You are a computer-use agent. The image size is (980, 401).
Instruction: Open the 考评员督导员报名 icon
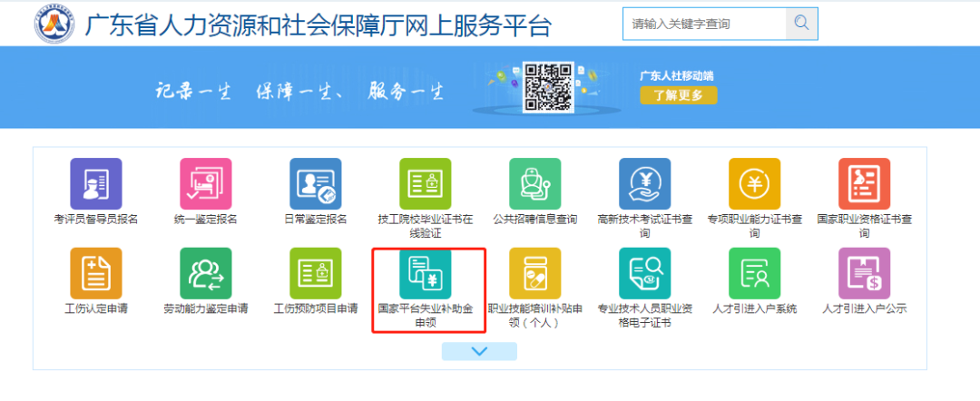click(95, 183)
